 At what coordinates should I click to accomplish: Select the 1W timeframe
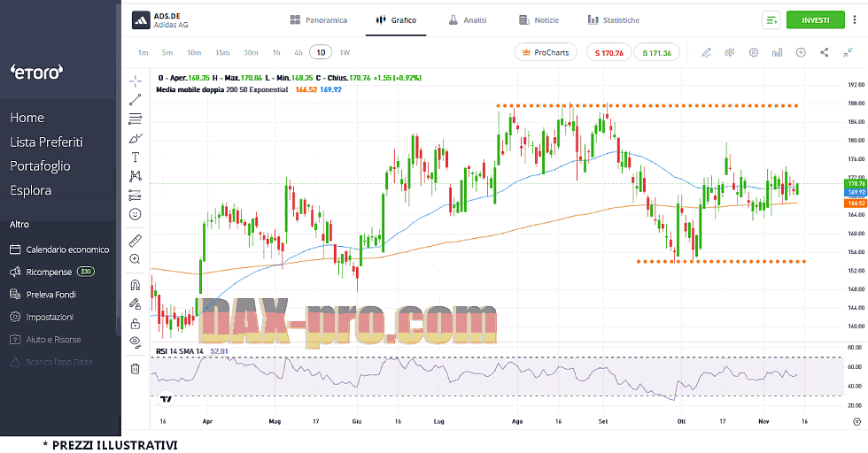[x=345, y=52]
